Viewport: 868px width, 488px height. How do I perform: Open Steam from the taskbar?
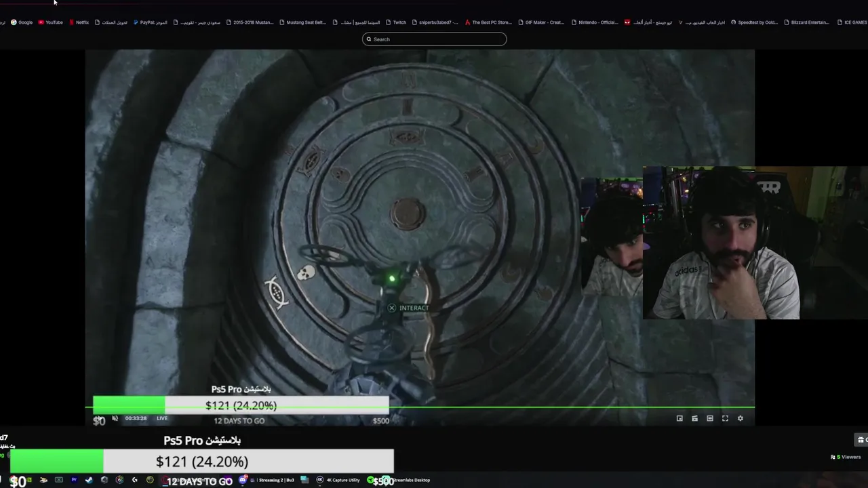(x=89, y=480)
